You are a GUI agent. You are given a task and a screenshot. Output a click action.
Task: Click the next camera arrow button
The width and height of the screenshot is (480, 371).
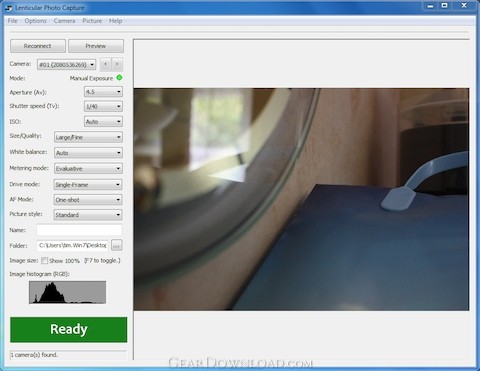[117, 64]
